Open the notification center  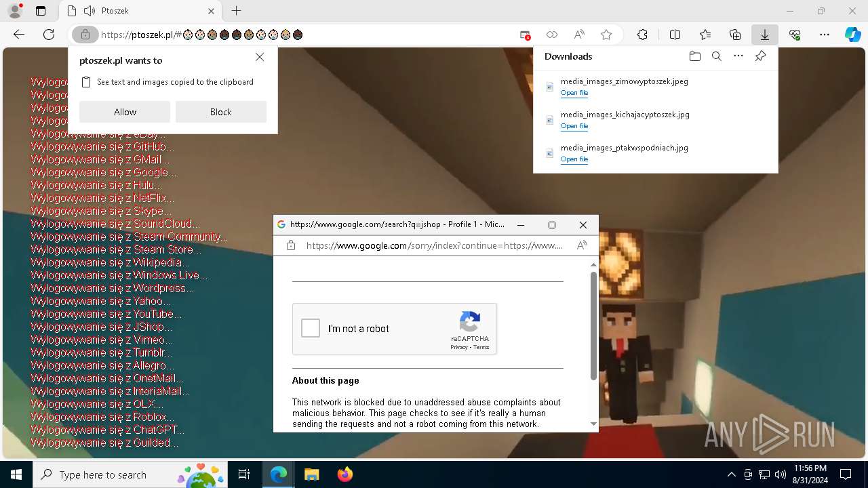point(846,474)
